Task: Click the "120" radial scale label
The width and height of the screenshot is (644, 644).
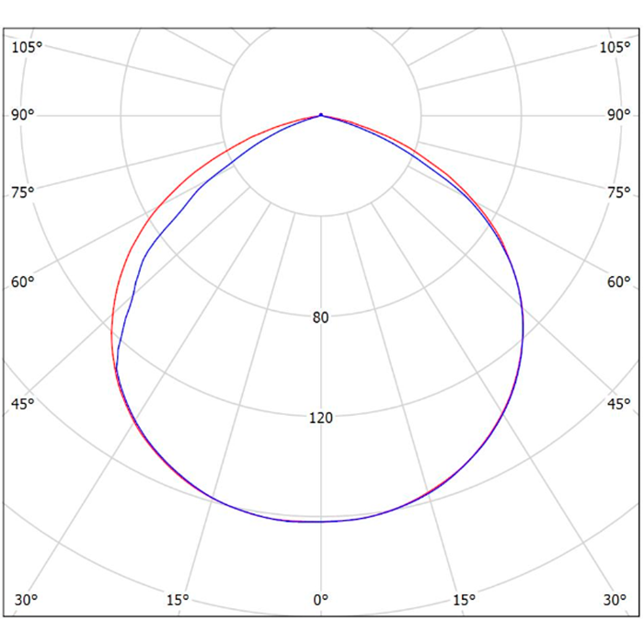Action: coord(321,418)
